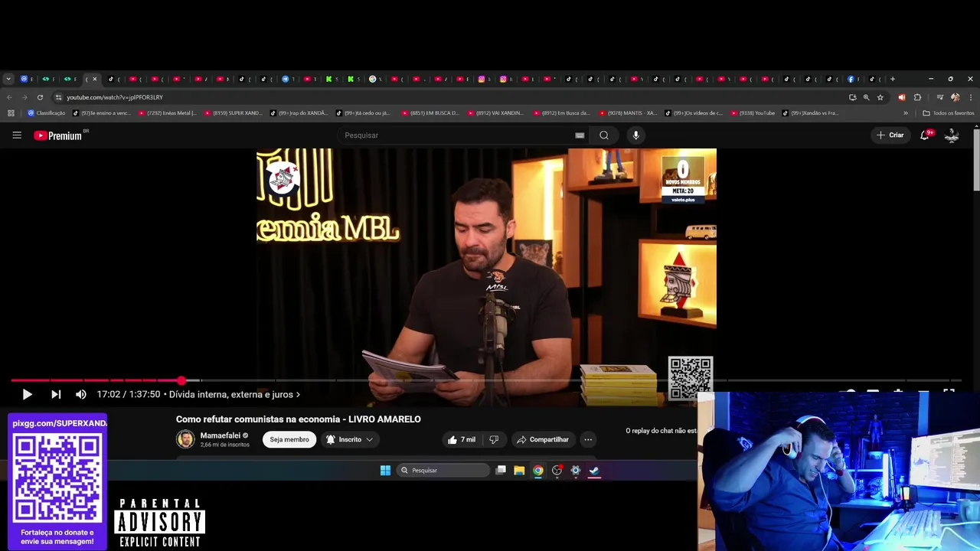Skip to the next video
This screenshot has width=980, height=551.
pos(56,394)
